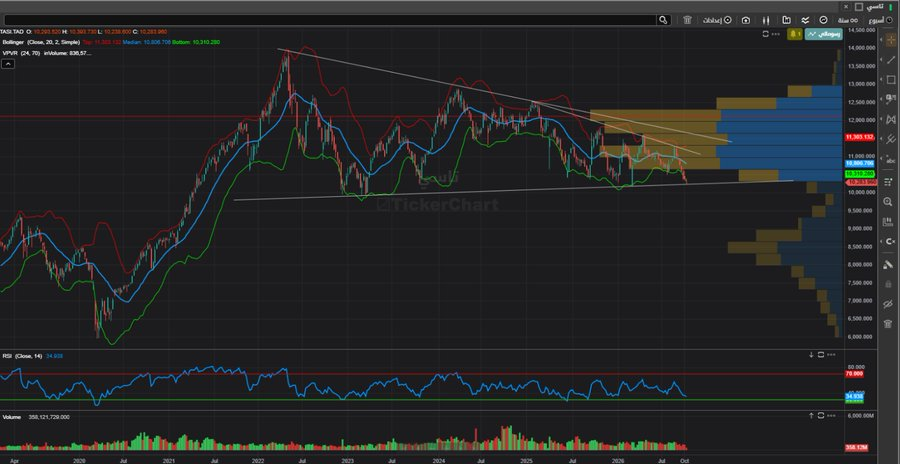Image resolution: width=900 pixels, height=464 pixels.
Task: Click the red 11,303.132 price tag
Action: 859,137
